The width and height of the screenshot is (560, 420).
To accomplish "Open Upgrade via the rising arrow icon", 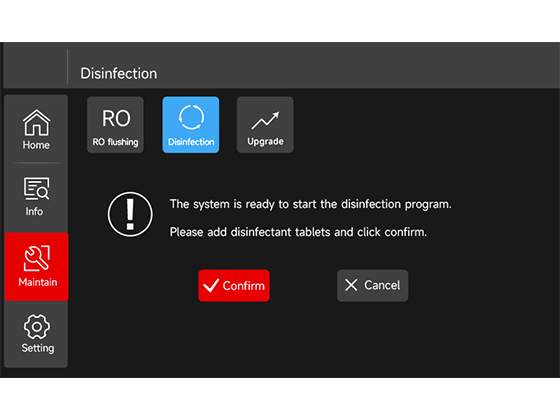I will point(265,120).
